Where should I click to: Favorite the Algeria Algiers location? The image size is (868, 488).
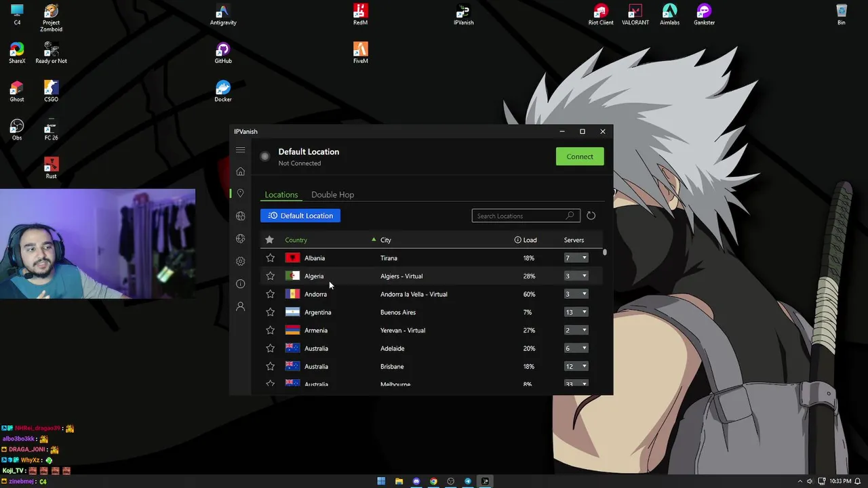[x=270, y=276]
